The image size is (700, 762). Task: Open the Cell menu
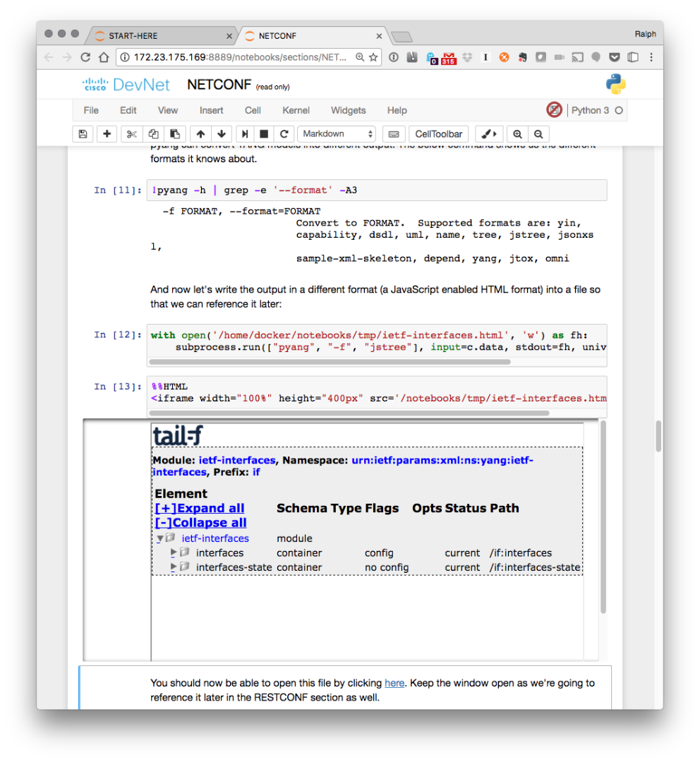[253, 110]
